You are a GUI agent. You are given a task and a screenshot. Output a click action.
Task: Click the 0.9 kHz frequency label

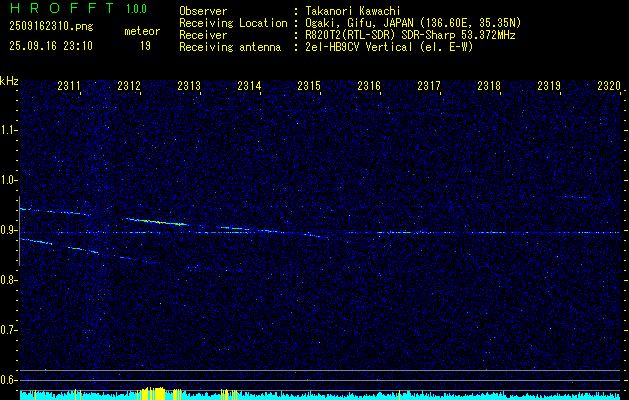[x=8, y=230]
